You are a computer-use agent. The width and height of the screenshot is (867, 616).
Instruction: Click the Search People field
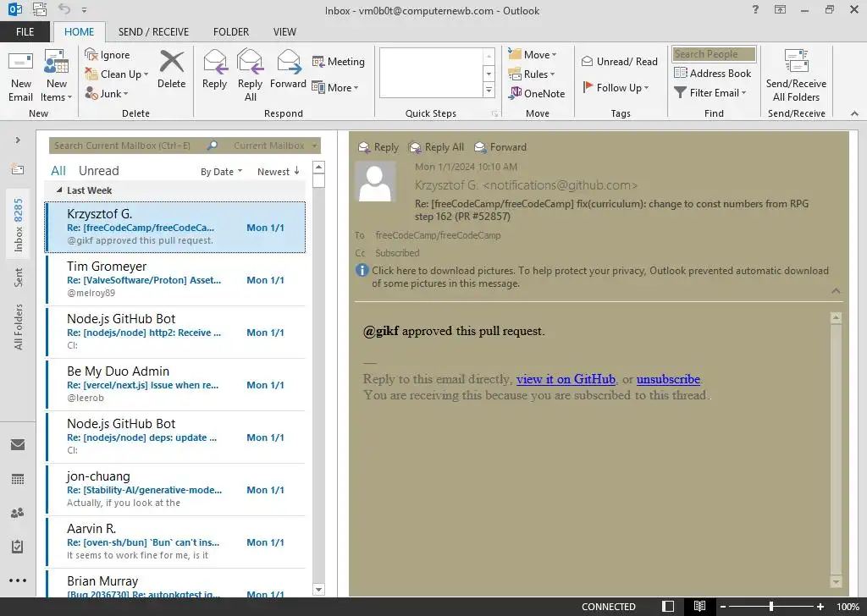714,53
